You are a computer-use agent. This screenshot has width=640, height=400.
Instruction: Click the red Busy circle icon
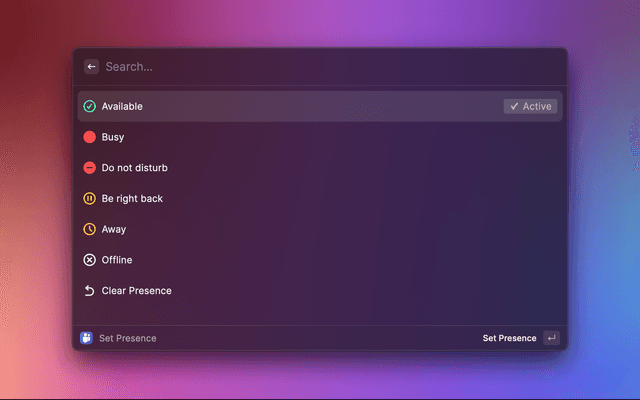pyautogui.click(x=89, y=137)
